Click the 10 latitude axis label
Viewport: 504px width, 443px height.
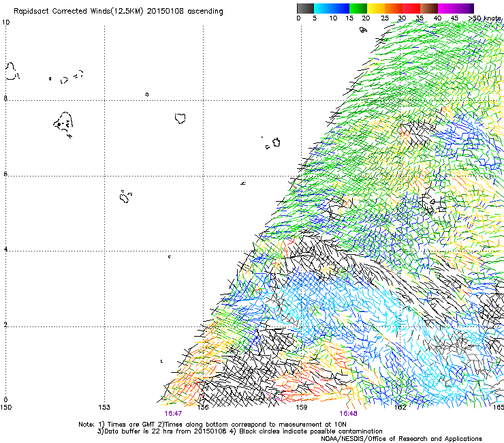(x=5, y=22)
